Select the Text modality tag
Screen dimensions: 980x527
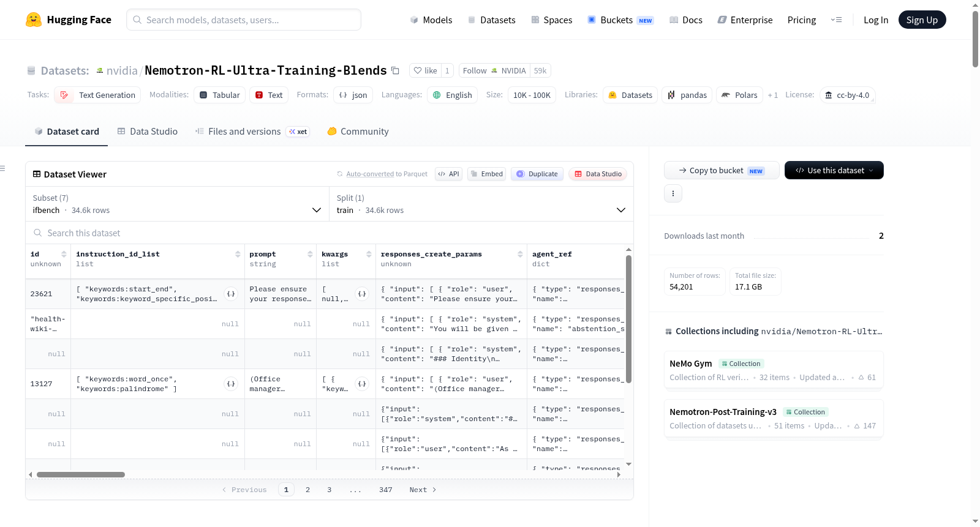[x=269, y=95]
